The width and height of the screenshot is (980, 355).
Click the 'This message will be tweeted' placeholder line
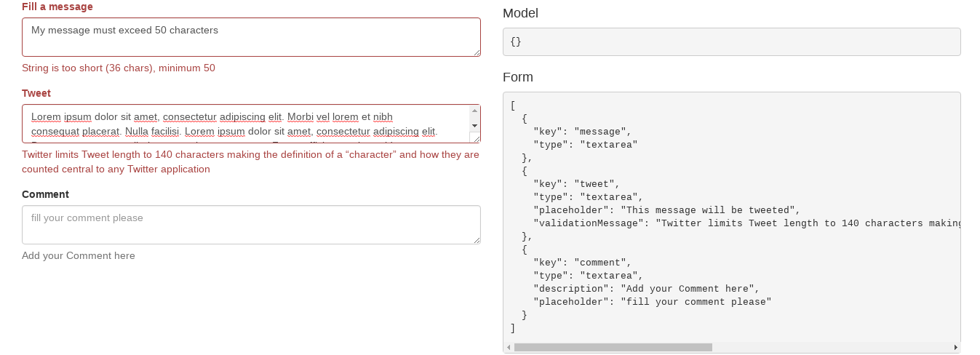667,210
